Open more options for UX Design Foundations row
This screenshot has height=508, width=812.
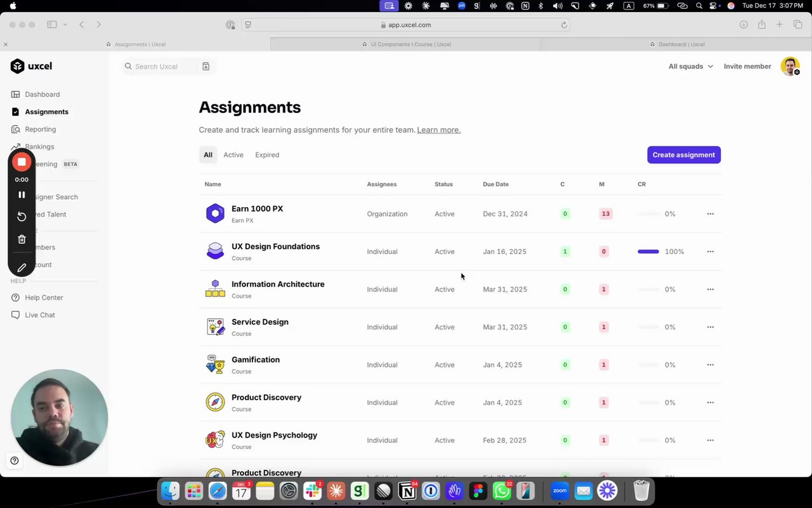coord(710,251)
